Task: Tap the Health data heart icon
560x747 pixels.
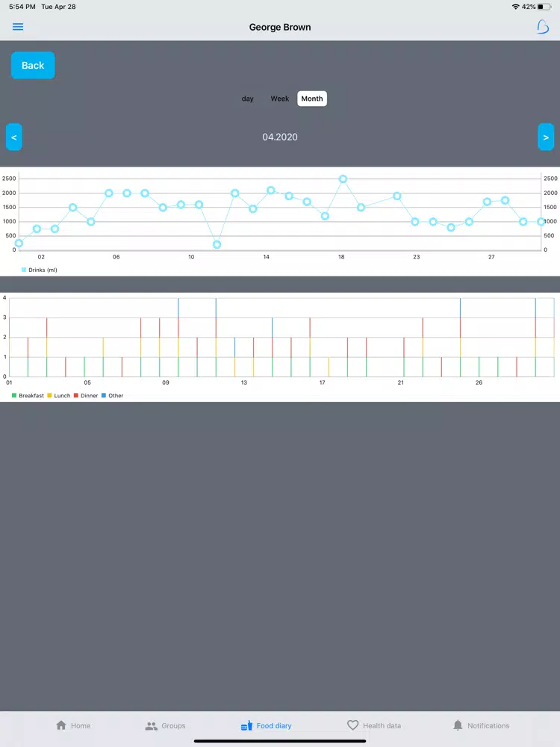Action: coord(352,725)
